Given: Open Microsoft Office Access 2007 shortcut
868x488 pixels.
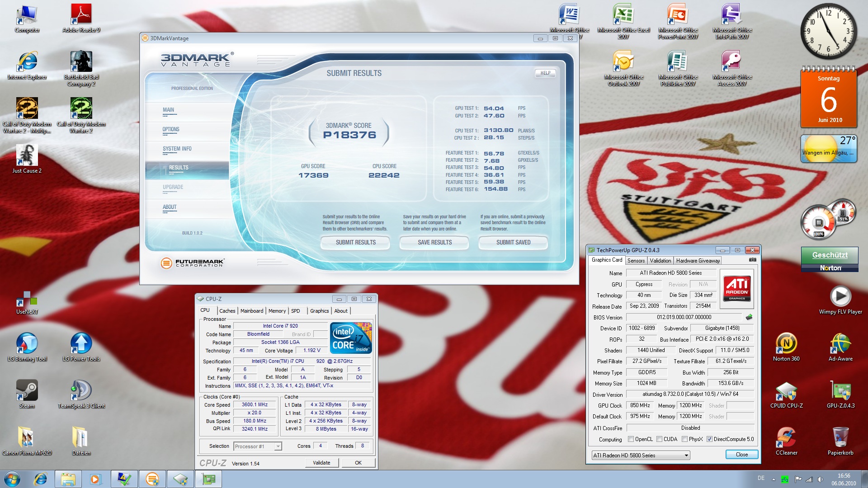Looking at the screenshot, I should tap(732, 69).
